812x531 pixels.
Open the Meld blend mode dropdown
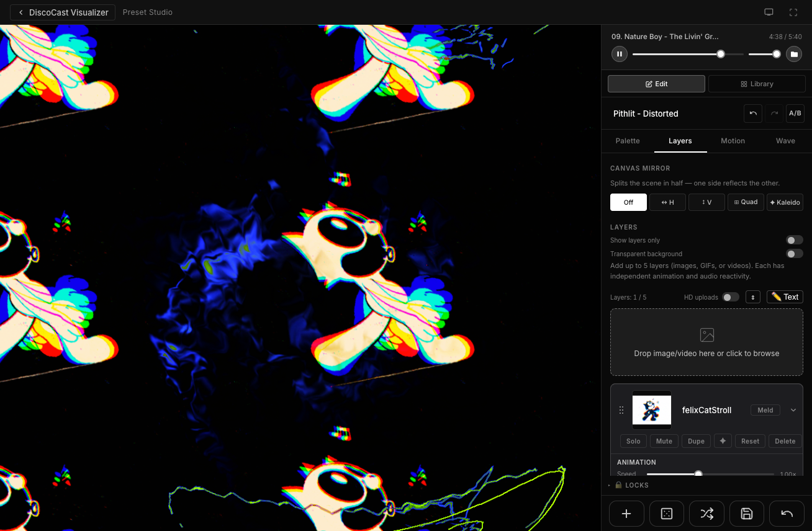[x=765, y=410]
